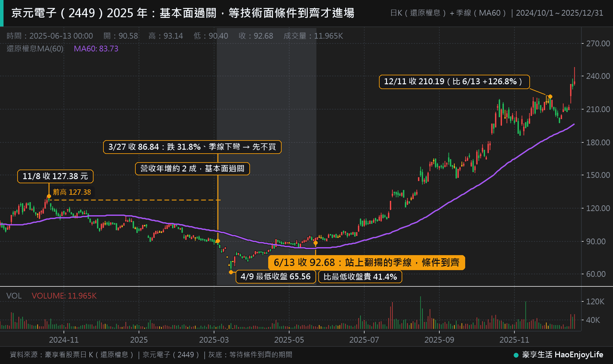
Task: Click the 2025-07 date axis label
Action: (x=364, y=340)
